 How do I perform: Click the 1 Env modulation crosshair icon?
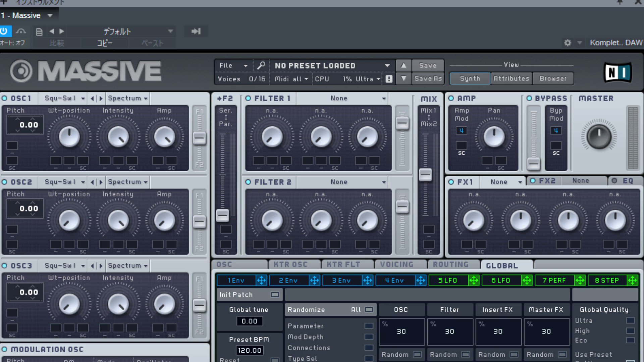pyautogui.click(x=261, y=280)
